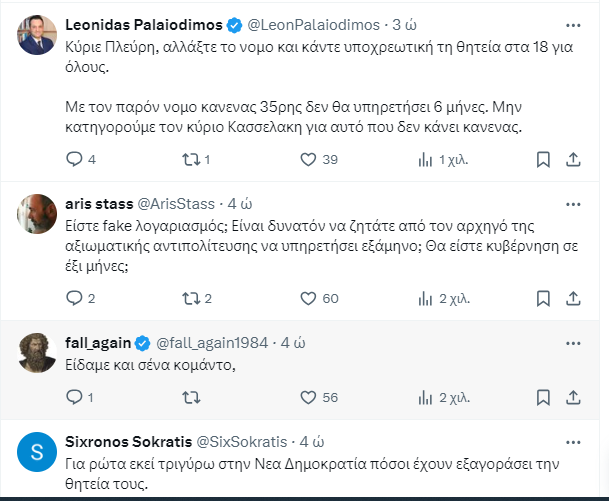Share Leonidas Palaiodimos' tweet
This screenshot has height=501, width=609.
tap(573, 159)
